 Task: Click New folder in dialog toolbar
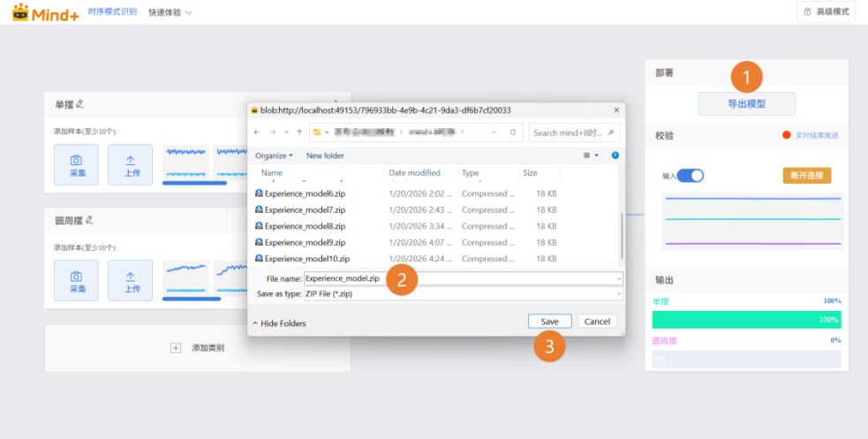[325, 155]
